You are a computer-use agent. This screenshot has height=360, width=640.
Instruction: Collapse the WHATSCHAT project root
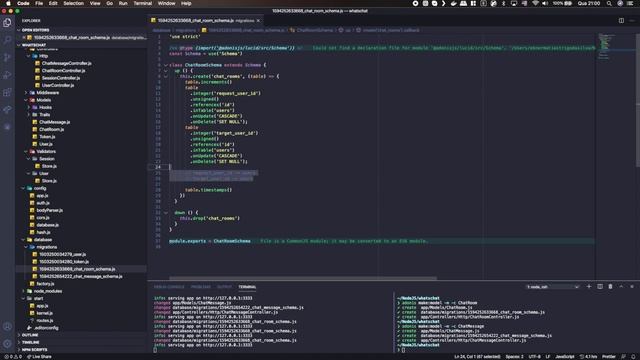[19, 45]
